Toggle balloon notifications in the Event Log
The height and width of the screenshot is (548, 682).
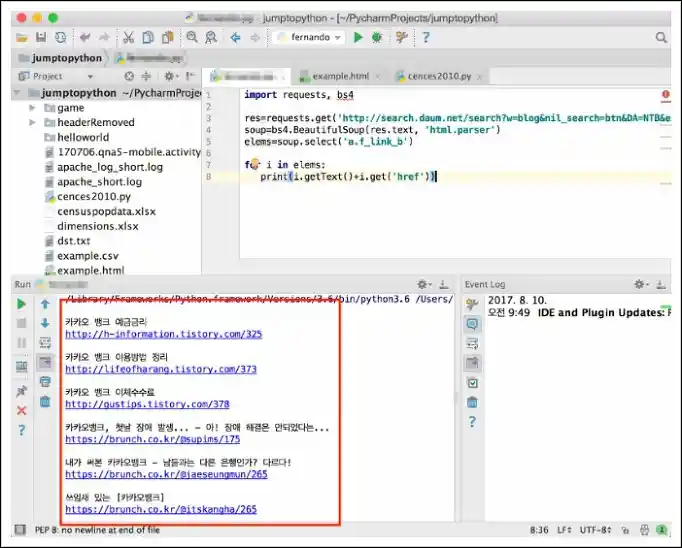pyautogui.click(x=472, y=324)
